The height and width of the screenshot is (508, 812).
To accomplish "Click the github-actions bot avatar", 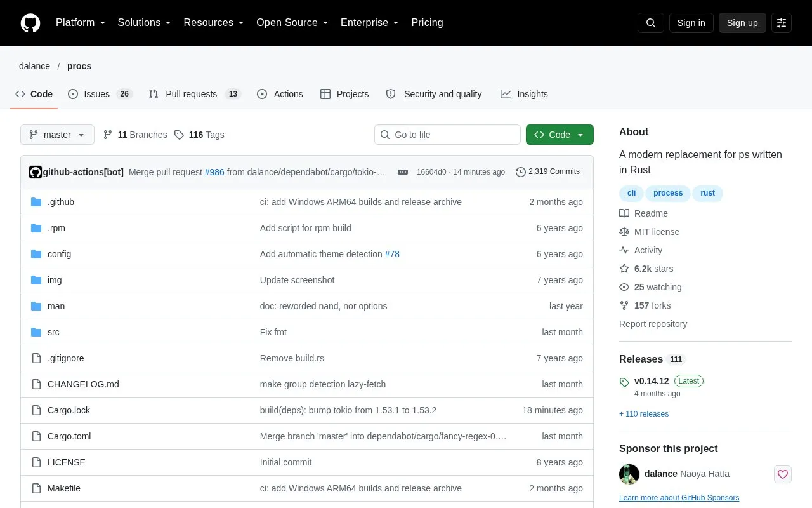I will click(36, 172).
